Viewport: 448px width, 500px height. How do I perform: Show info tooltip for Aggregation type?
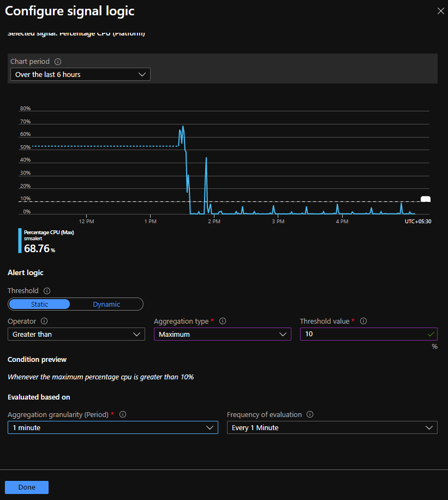(x=223, y=321)
